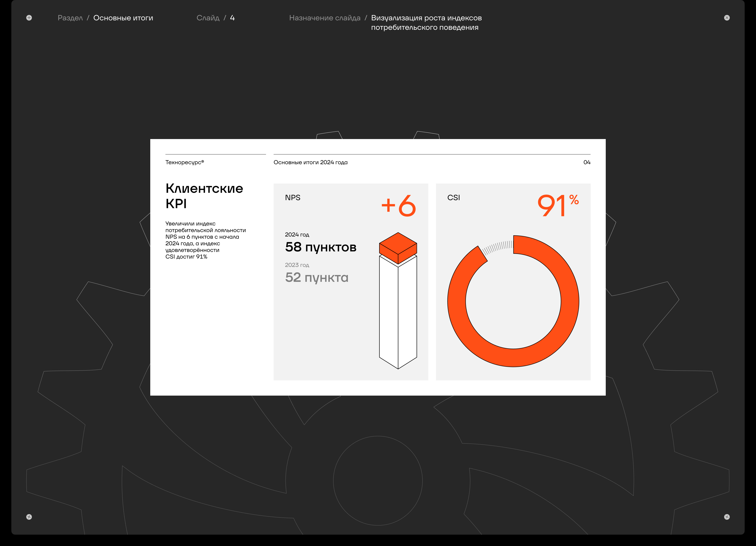
Task: Click 'Основные итоги 2024 года' slide header
Action: click(x=310, y=162)
